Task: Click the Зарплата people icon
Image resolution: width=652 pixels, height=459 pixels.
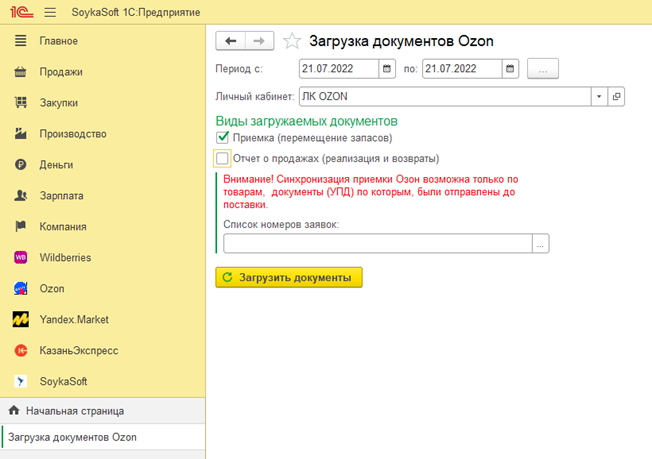Action: click(x=20, y=195)
